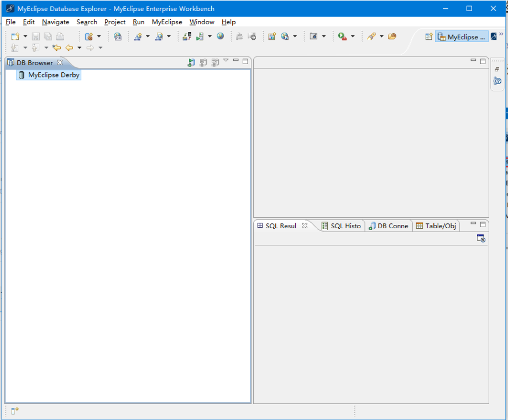Expand the run external tools dropdown arrow
The width and height of the screenshot is (508, 420).
pyautogui.click(x=353, y=36)
